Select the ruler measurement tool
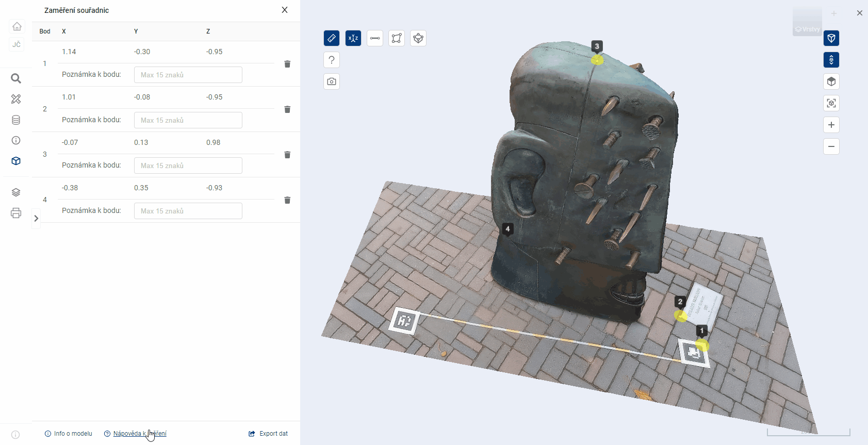This screenshot has height=445, width=868. (x=332, y=38)
